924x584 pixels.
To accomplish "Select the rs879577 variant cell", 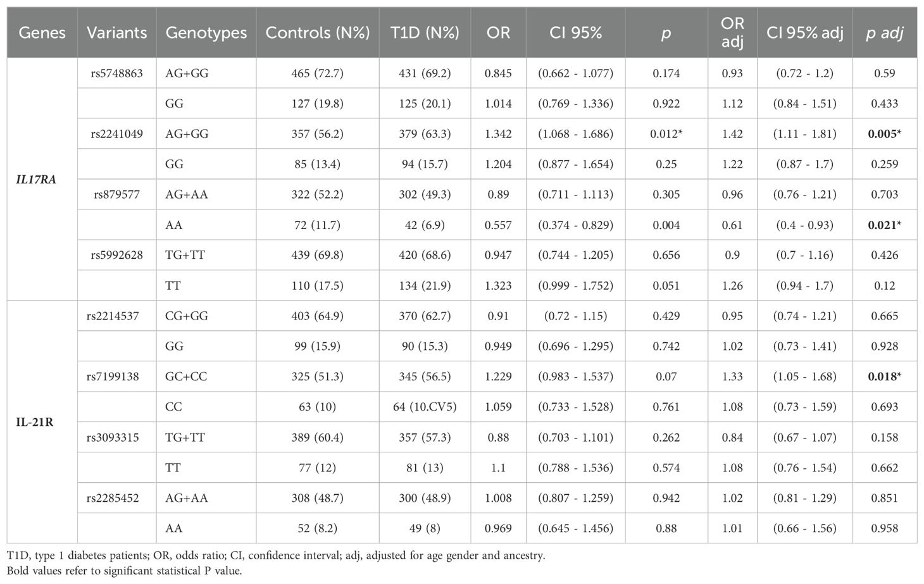I will 116,195.
